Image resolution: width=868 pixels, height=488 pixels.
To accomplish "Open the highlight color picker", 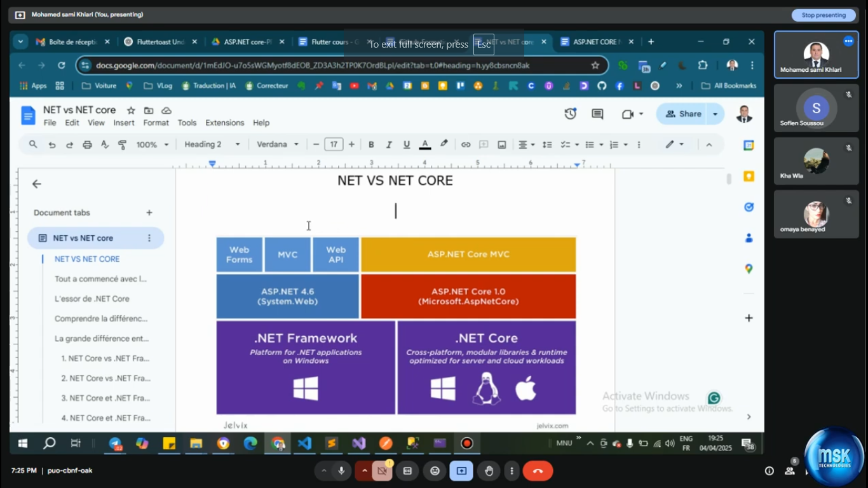I will click(444, 145).
